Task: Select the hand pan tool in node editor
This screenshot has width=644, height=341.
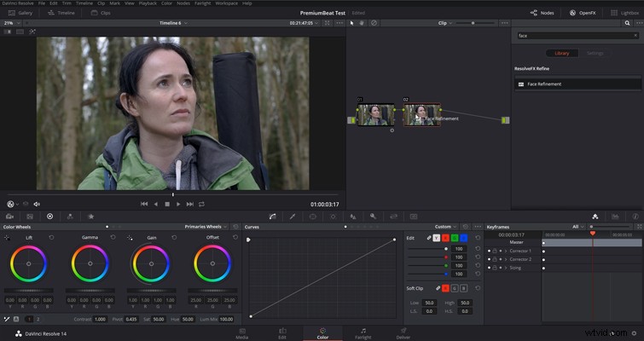Action: coord(362,23)
